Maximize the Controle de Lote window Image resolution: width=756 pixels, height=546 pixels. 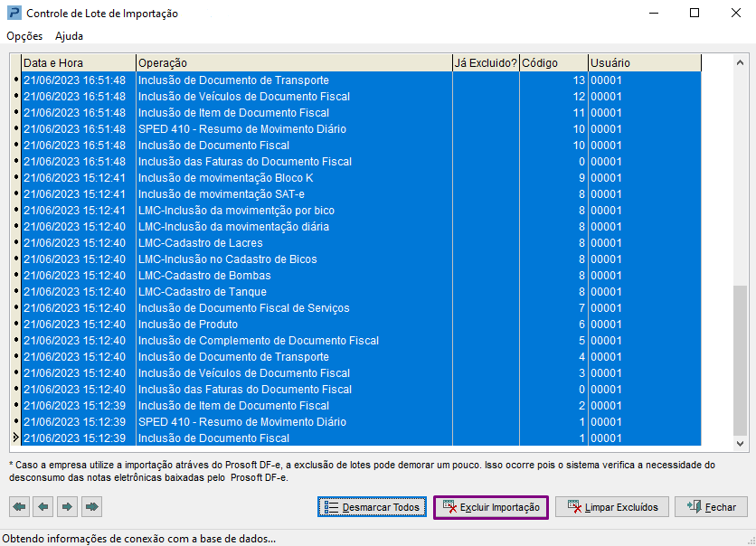pyautogui.click(x=695, y=13)
